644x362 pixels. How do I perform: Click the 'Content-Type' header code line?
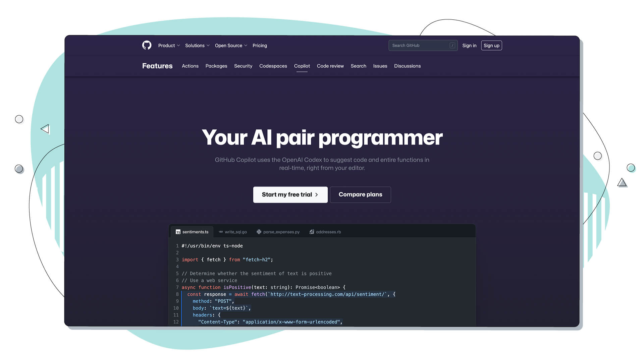tap(270, 322)
